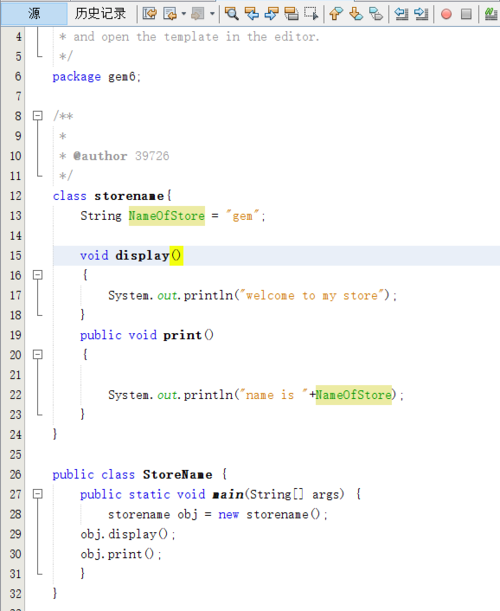Toggle rectangular selection mode
This screenshot has width=500, height=611.
pos(311,14)
